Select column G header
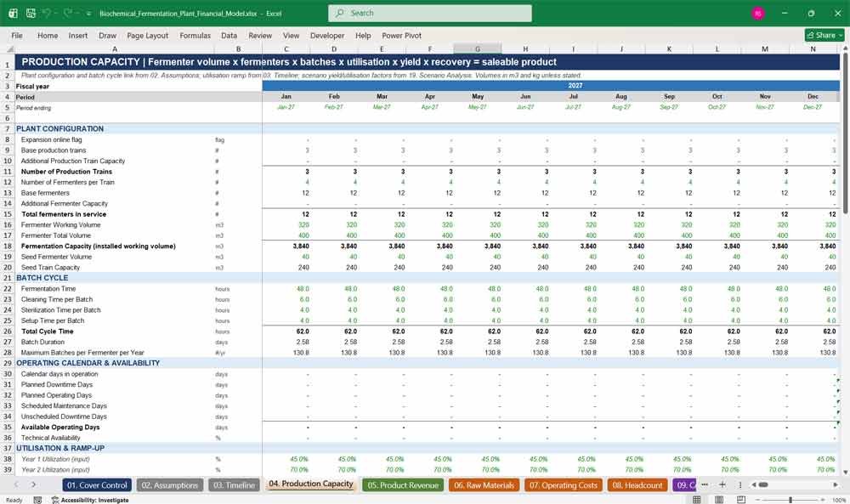850x504 pixels. 478,48
